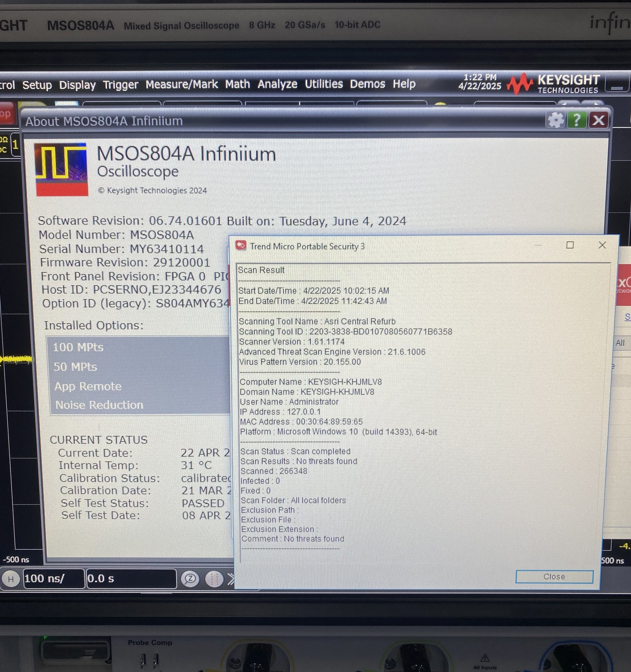
Task: Click the green question mark help icon
Action: point(577,120)
